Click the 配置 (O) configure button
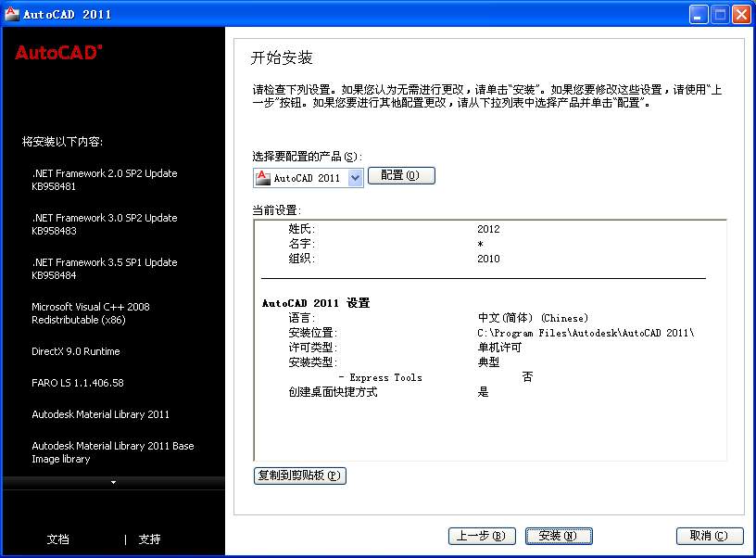The image size is (756, 558). click(x=401, y=175)
